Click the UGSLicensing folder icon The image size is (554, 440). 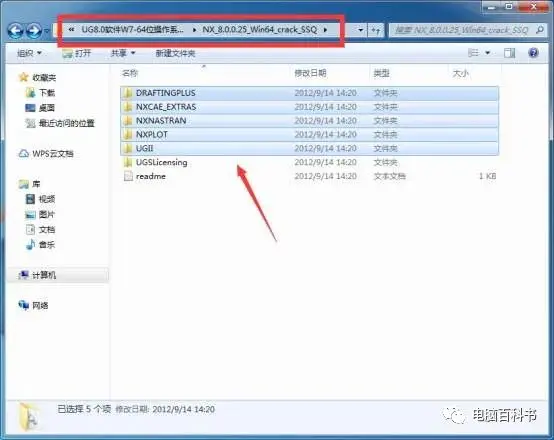(128, 162)
